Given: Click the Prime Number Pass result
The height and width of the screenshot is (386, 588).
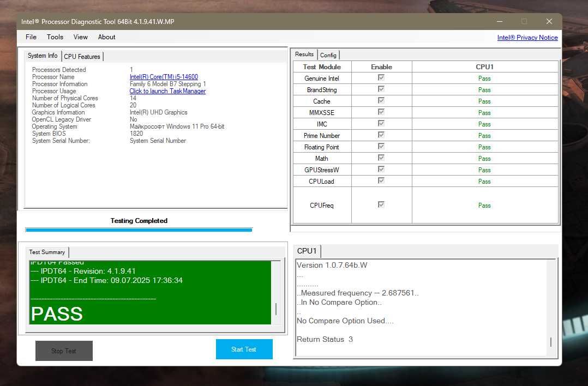Looking at the screenshot, I should tap(484, 136).
